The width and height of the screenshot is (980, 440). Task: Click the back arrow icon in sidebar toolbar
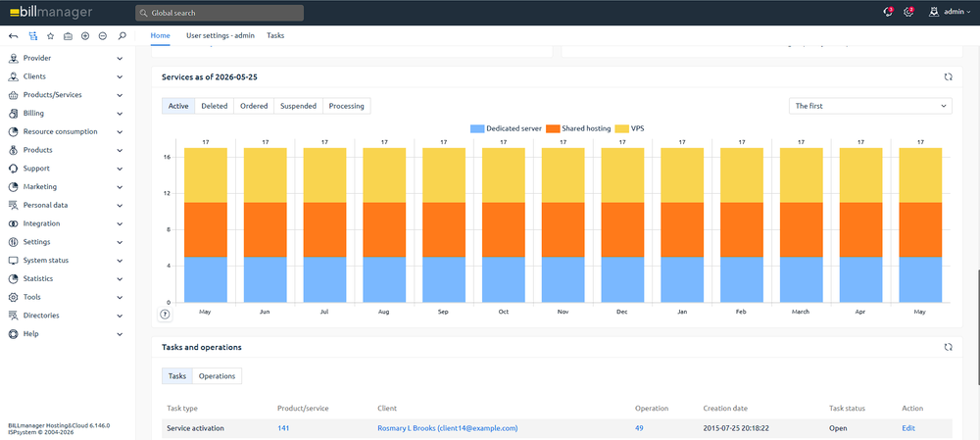coord(13,36)
